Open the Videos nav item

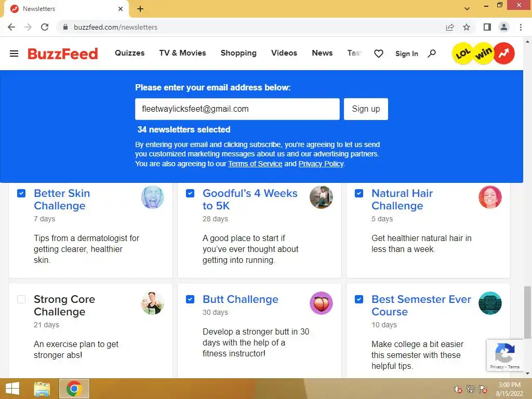point(284,53)
